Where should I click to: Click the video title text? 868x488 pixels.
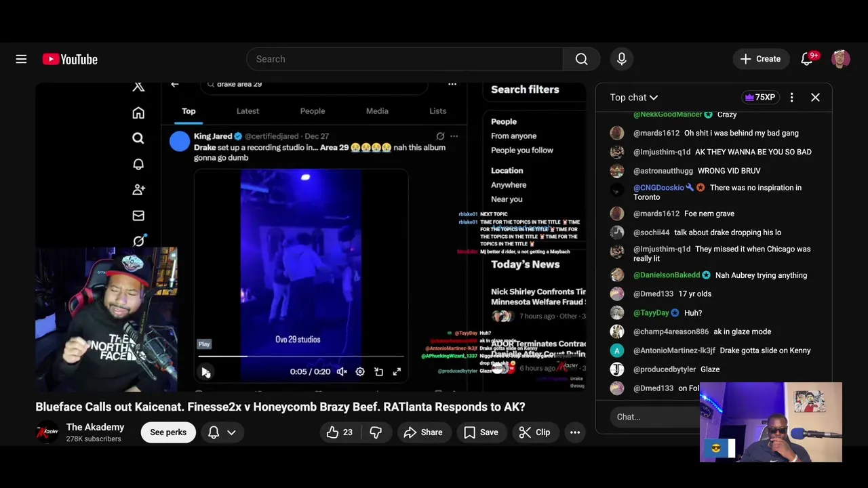click(280, 407)
